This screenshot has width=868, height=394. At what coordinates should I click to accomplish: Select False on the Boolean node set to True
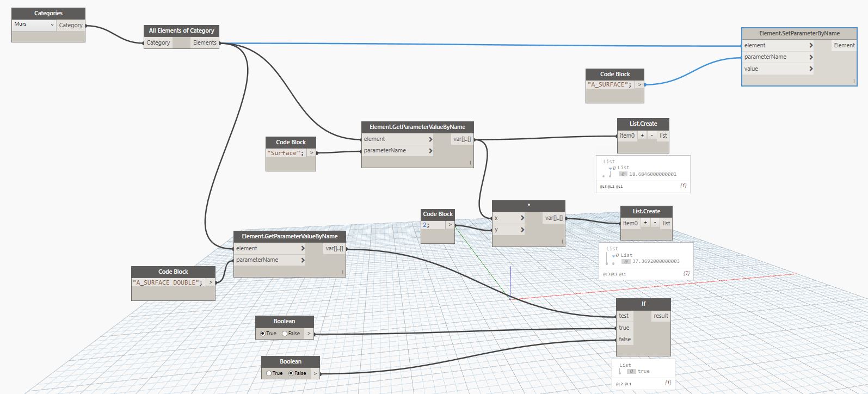(285, 334)
